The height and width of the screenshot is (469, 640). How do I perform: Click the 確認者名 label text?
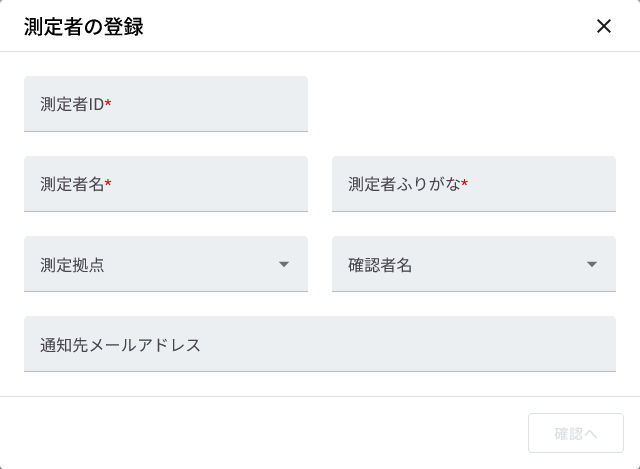click(380, 265)
